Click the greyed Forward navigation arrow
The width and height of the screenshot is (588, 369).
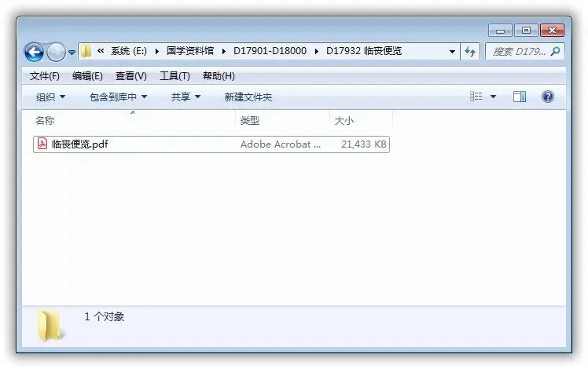coord(56,52)
